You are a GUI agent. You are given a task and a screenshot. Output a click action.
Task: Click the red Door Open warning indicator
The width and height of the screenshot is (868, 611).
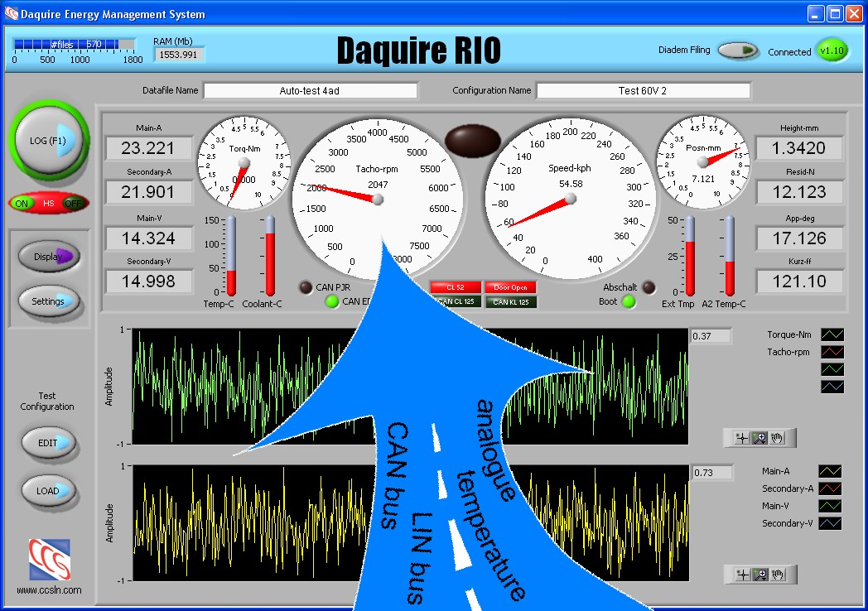[509, 287]
